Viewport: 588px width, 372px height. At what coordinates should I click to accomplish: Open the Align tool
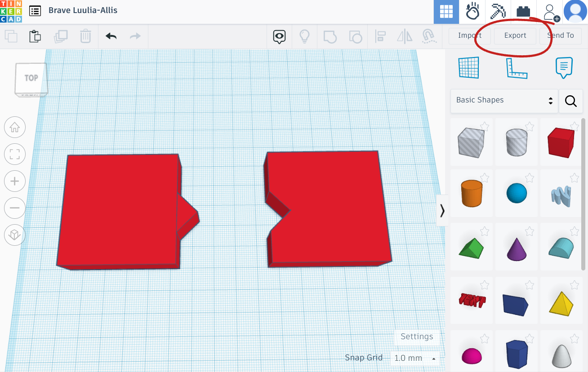click(x=380, y=36)
